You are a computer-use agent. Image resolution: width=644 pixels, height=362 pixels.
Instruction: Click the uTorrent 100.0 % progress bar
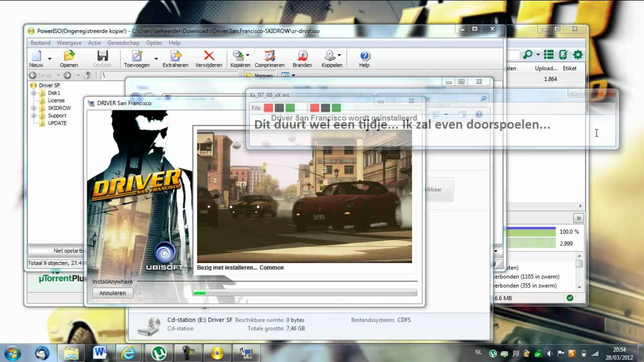(531, 232)
